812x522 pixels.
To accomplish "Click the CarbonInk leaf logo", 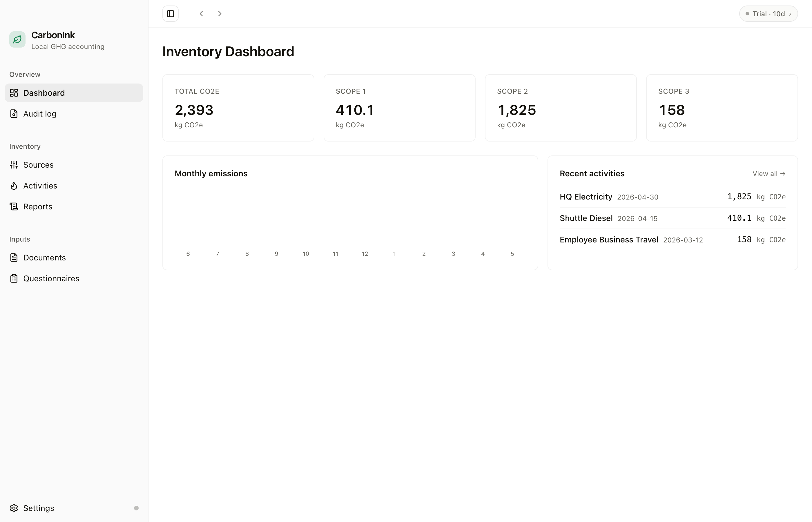I will (x=17, y=40).
